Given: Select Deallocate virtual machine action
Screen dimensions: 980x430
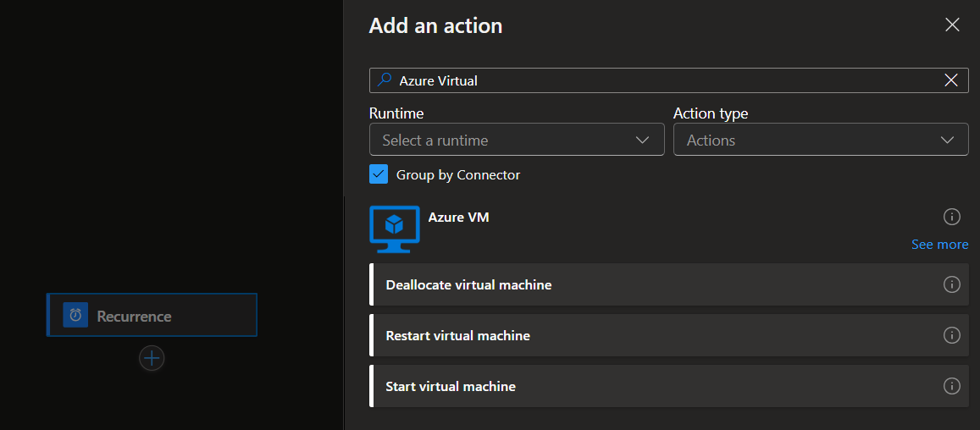Looking at the screenshot, I should pos(669,284).
